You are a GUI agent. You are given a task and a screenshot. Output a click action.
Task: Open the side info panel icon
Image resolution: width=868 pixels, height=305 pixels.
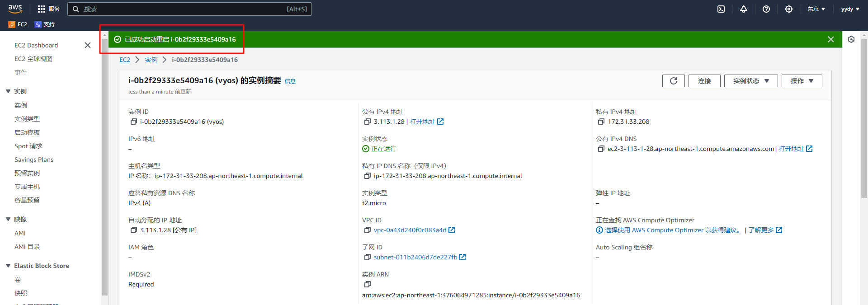(851, 39)
